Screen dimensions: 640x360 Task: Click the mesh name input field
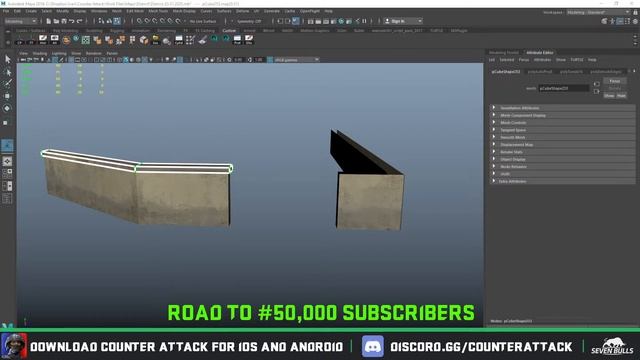pos(564,88)
